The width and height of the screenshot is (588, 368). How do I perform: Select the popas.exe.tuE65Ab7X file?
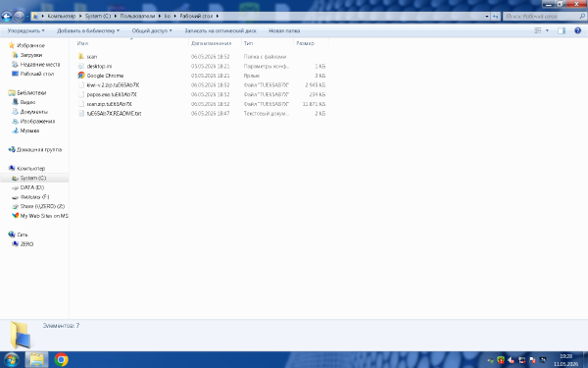point(112,94)
